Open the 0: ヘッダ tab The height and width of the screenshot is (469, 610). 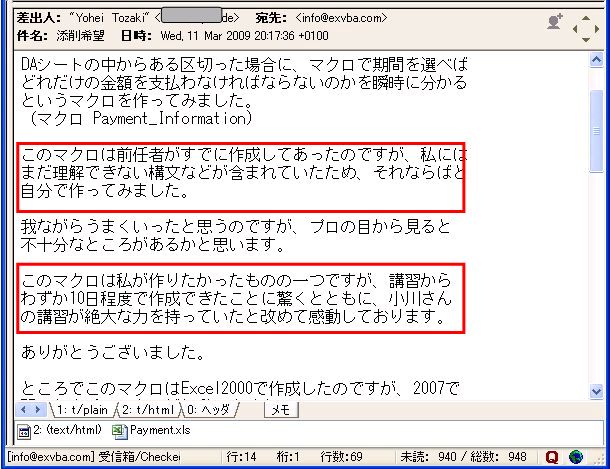point(208,410)
